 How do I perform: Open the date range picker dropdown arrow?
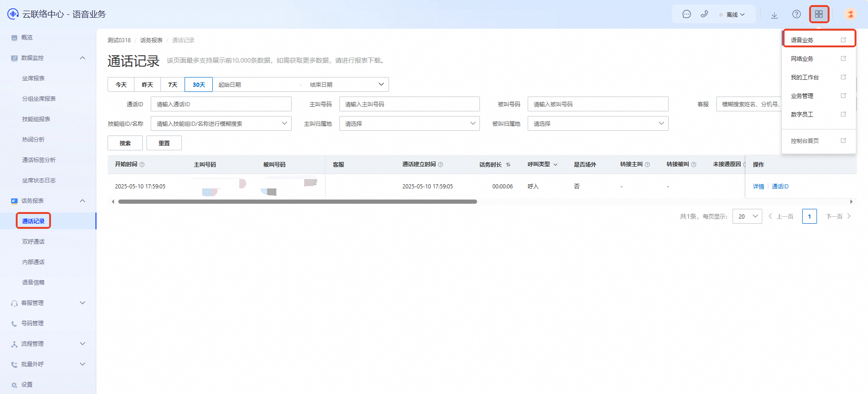pos(381,84)
